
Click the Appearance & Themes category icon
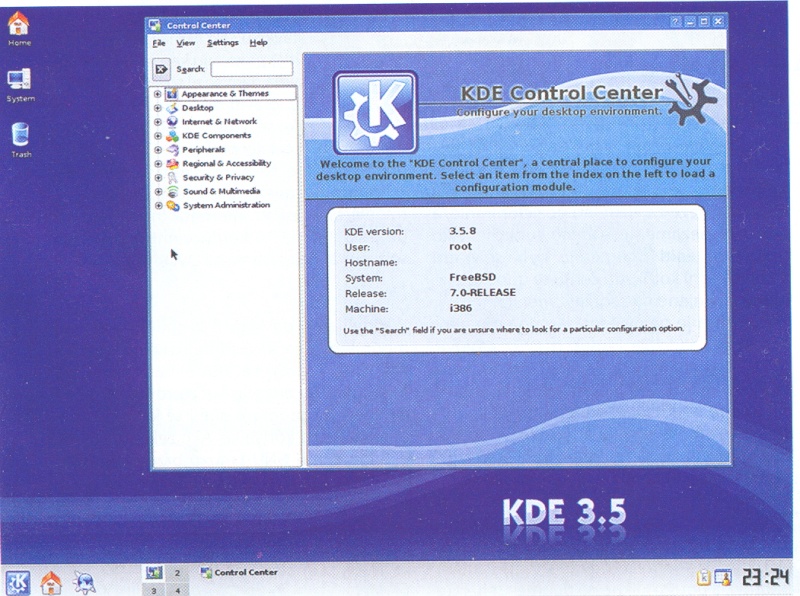click(x=172, y=94)
